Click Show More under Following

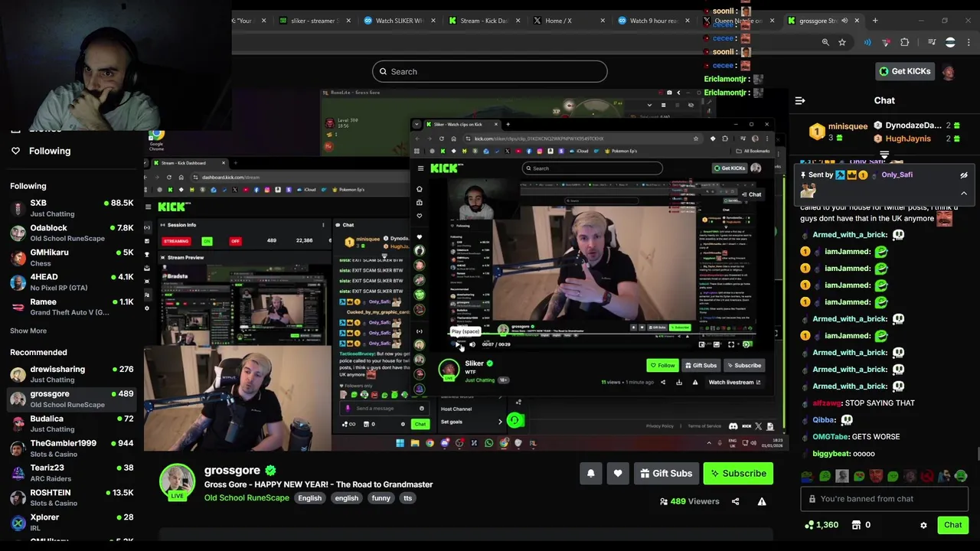[x=28, y=331]
